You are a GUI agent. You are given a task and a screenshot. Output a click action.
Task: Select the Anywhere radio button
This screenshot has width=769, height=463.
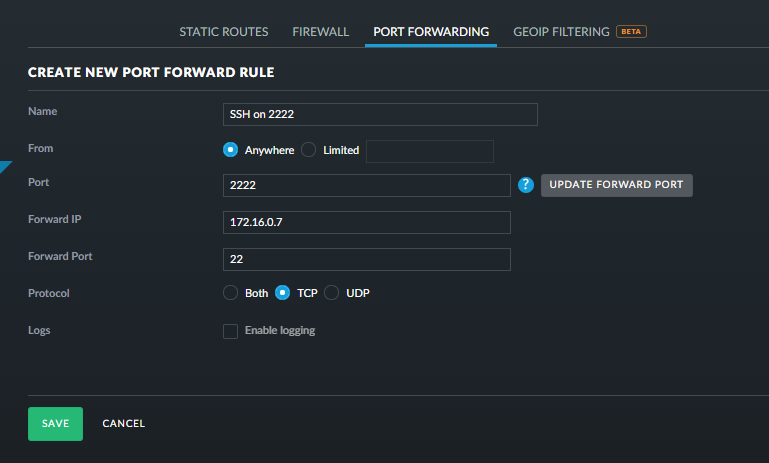point(230,150)
